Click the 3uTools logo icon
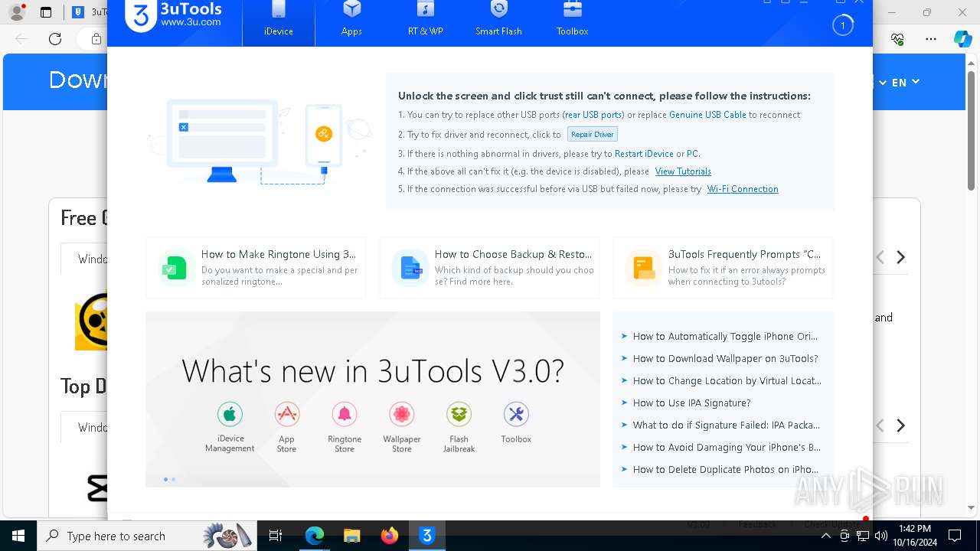The image size is (980, 551). point(141,16)
